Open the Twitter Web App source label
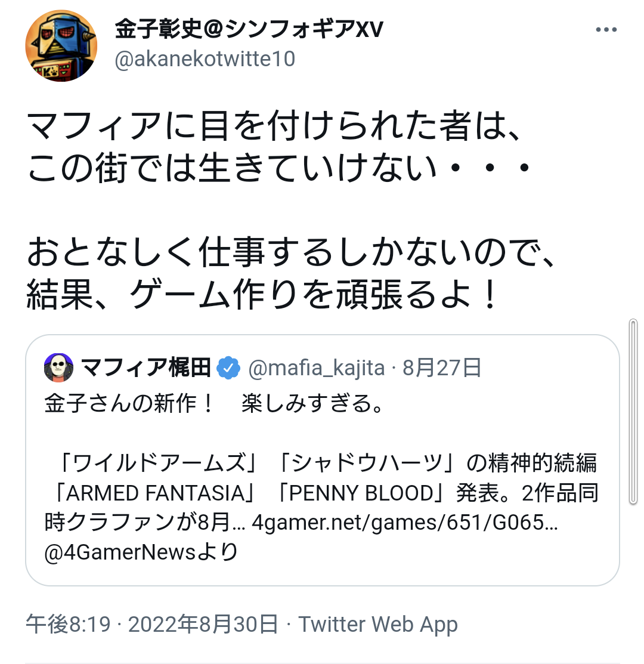Screen dimensions: 644x664 click(x=378, y=624)
